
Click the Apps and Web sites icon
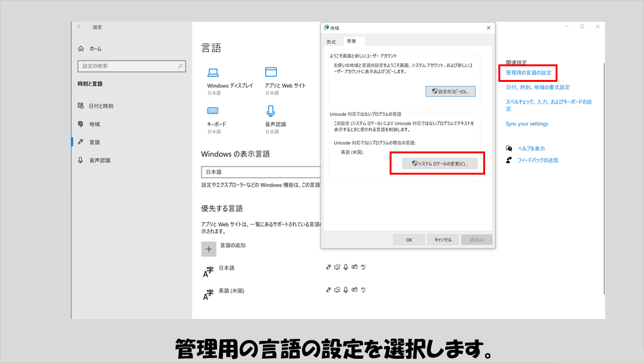coord(270,72)
